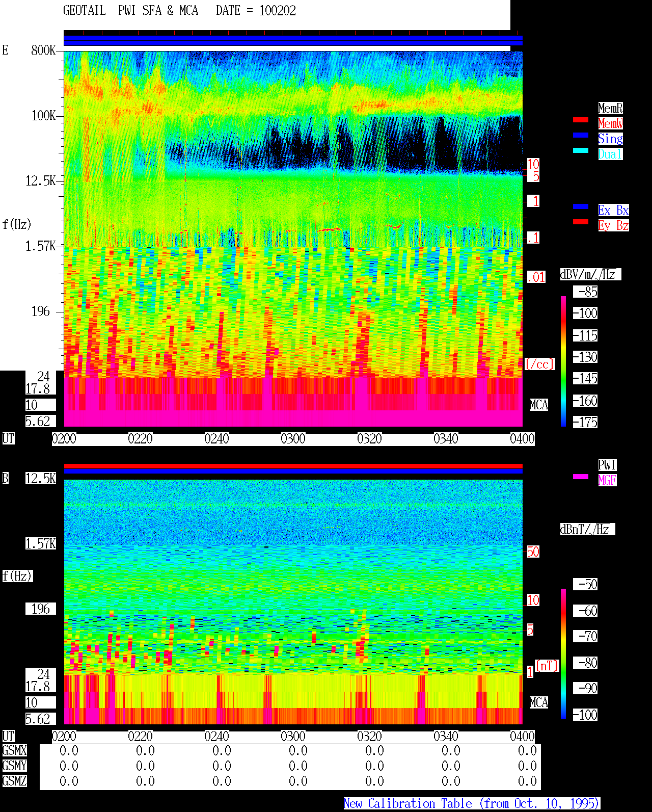Click the E panel identifier letter

(5, 50)
